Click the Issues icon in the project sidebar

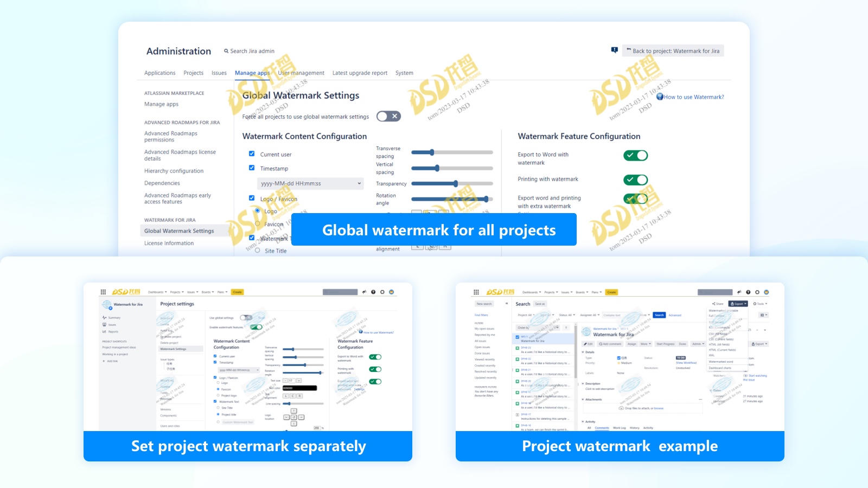[x=104, y=325]
